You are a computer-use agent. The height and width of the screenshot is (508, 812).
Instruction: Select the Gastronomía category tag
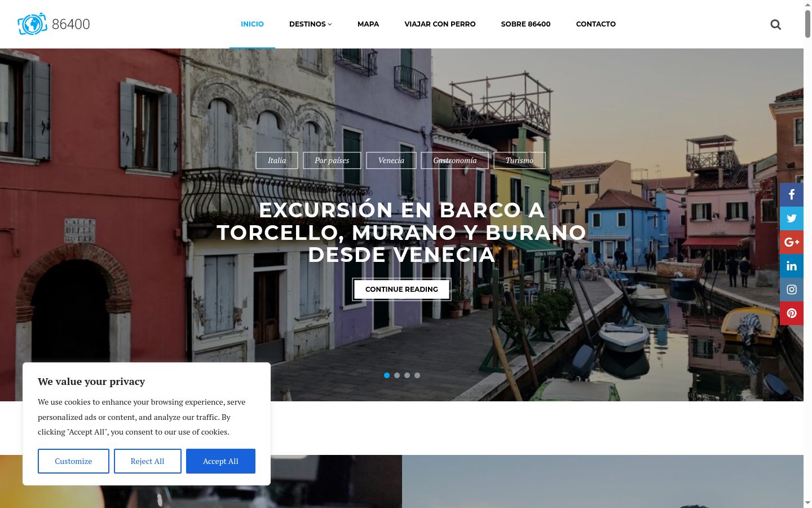pyautogui.click(x=455, y=160)
